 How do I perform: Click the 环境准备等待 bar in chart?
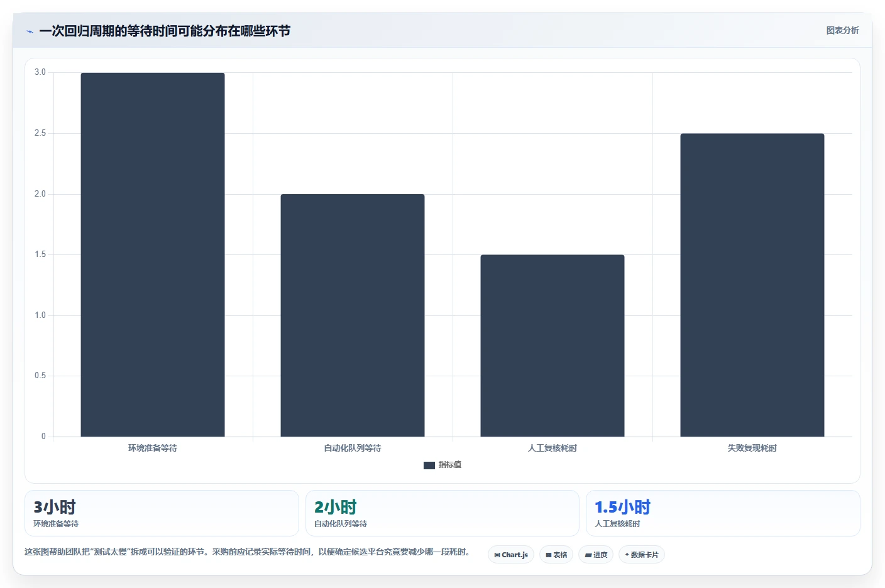click(153, 254)
